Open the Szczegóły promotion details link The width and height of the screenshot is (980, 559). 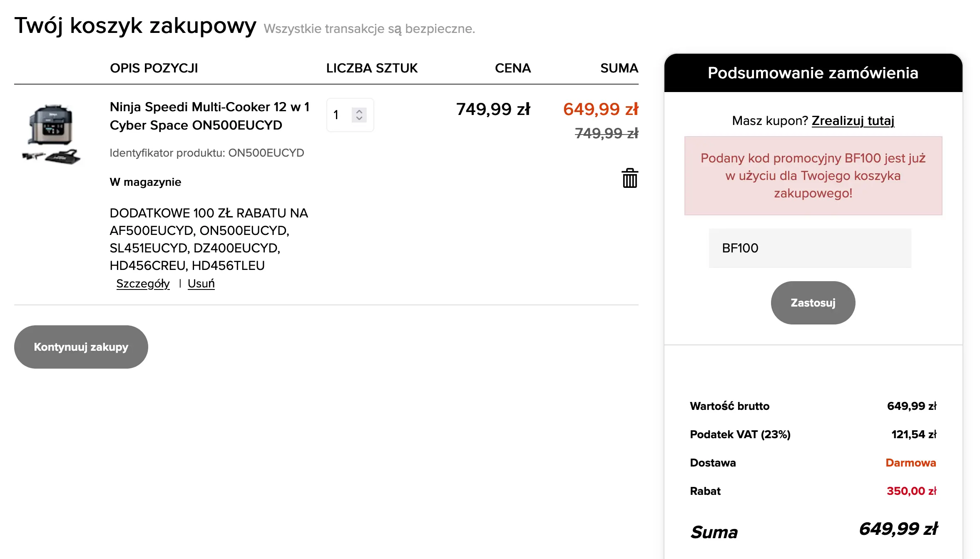click(143, 284)
